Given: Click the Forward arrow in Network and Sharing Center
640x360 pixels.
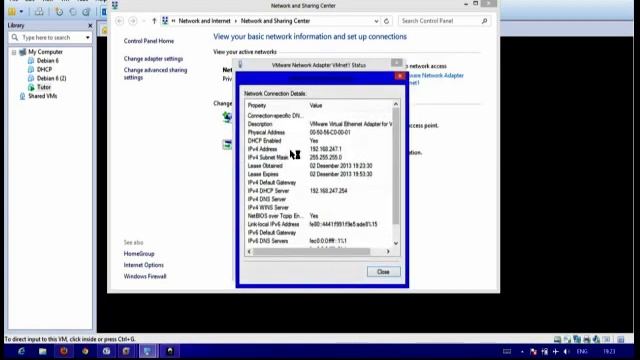Looking at the screenshot, I should (x=133, y=21).
